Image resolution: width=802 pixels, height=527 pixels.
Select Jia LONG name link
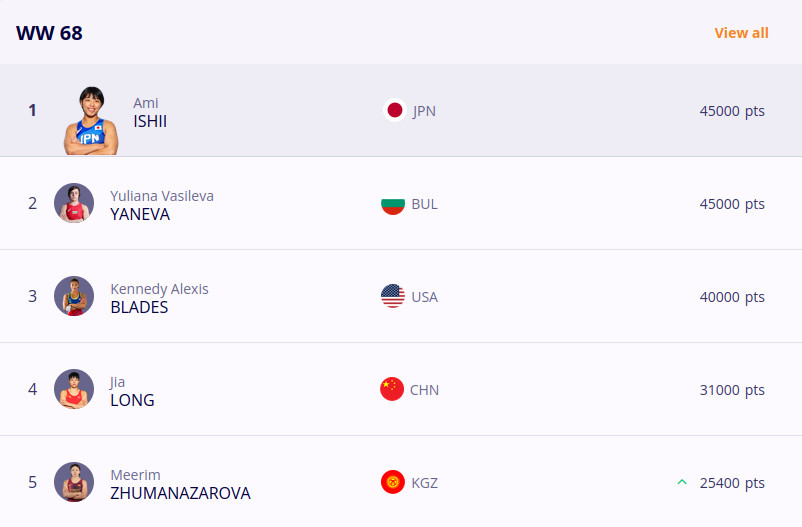click(132, 400)
